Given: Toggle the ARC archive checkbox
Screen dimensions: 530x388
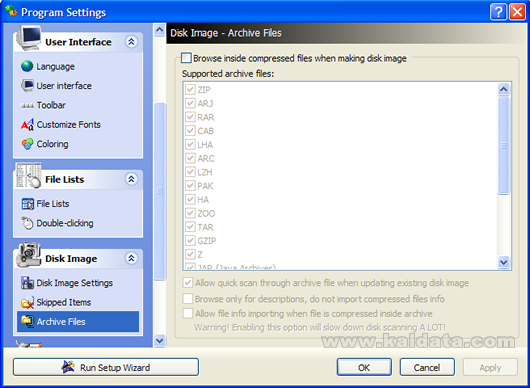Looking at the screenshot, I should (x=190, y=158).
